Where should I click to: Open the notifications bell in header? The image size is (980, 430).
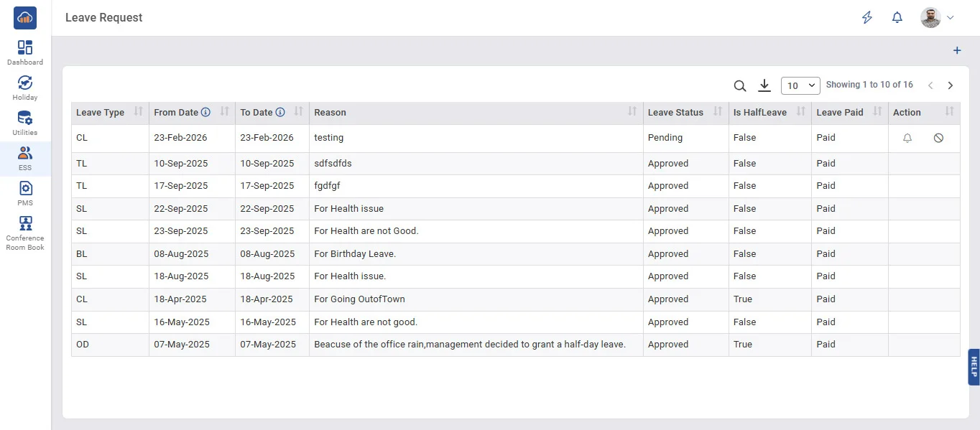point(897,18)
